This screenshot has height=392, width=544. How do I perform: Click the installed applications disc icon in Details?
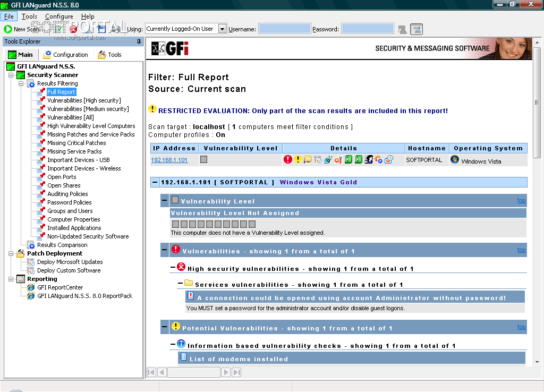[x=318, y=159]
